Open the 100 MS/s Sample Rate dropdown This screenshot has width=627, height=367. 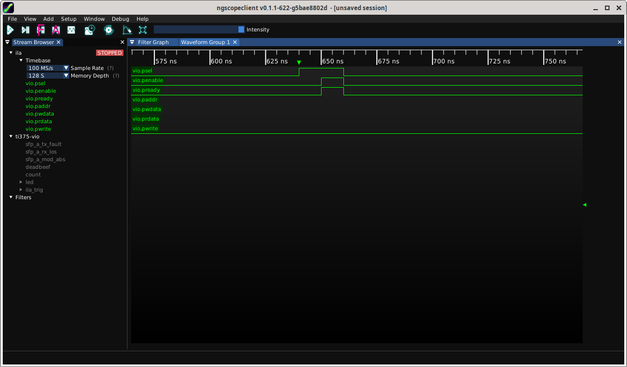point(48,68)
